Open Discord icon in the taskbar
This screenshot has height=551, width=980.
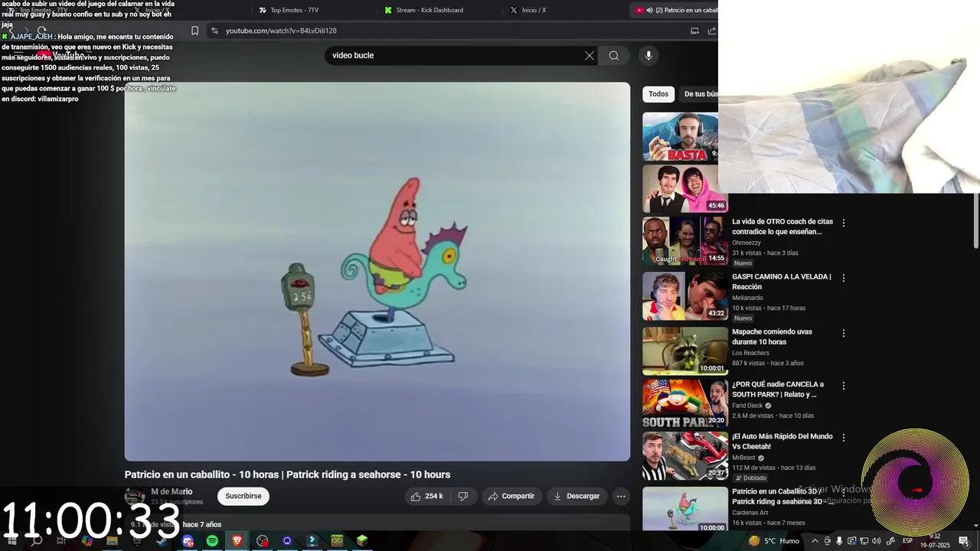(188, 541)
